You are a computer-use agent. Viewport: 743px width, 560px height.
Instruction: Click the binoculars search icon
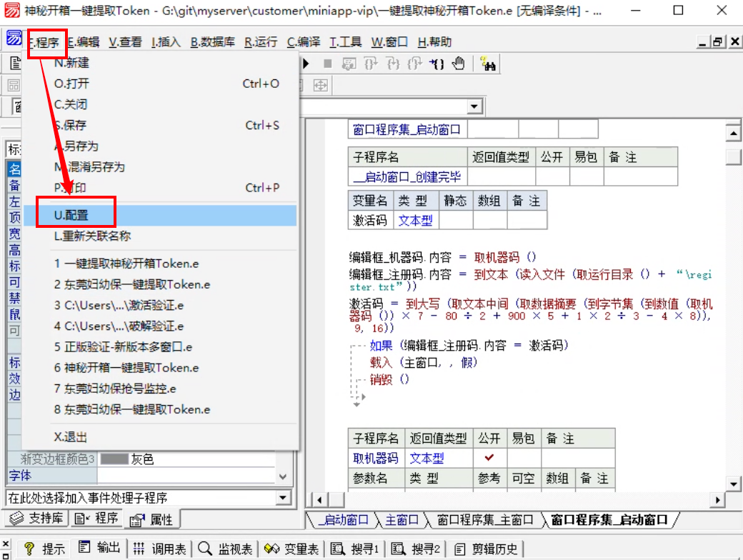point(489,64)
